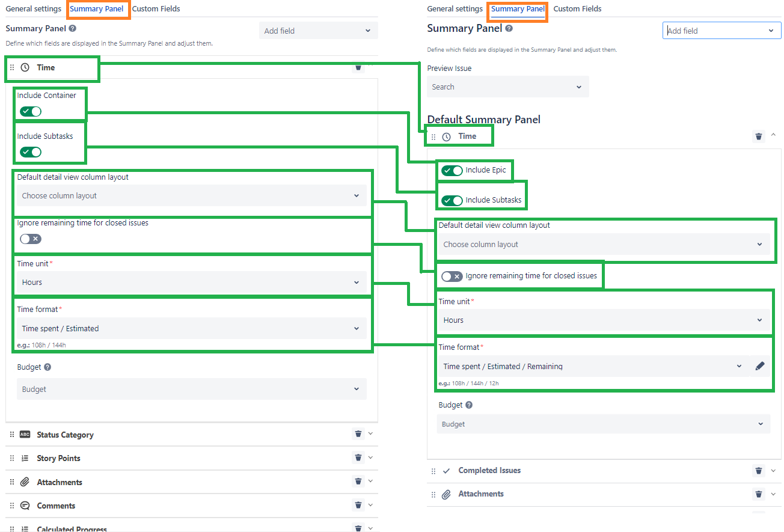The height and width of the screenshot is (532, 784).
Task: Switch to the General settings tab
Action: pyautogui.click(x=33, y=8)
